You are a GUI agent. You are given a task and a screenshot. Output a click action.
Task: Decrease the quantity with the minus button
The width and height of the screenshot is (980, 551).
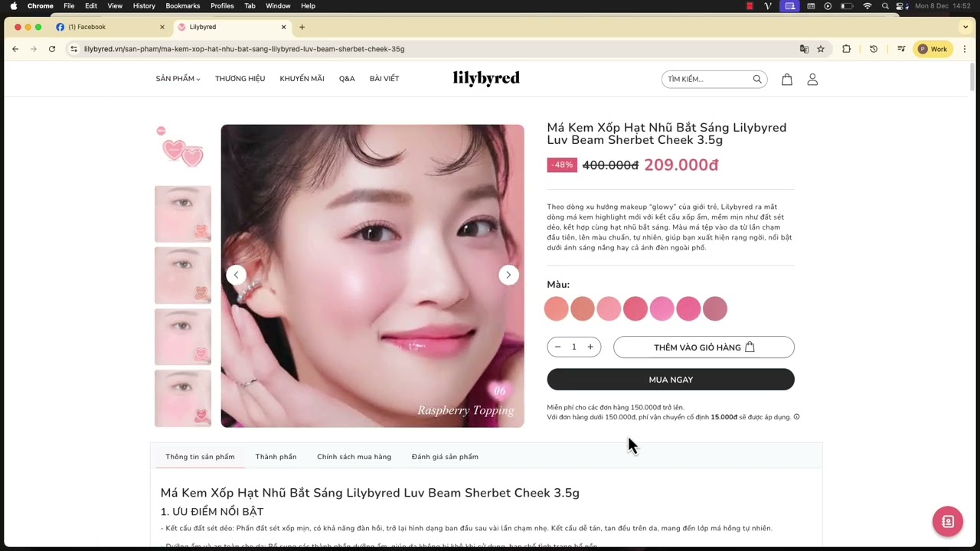point(557,347)
